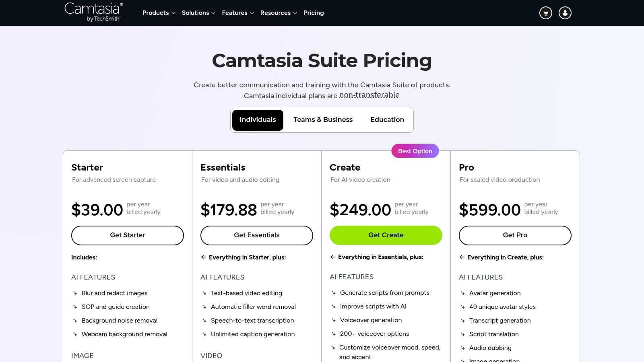This screenshot has height=362, width=644.
Task: Click 'Webcam background removal' feature text
Action: [x=124, y=334]
